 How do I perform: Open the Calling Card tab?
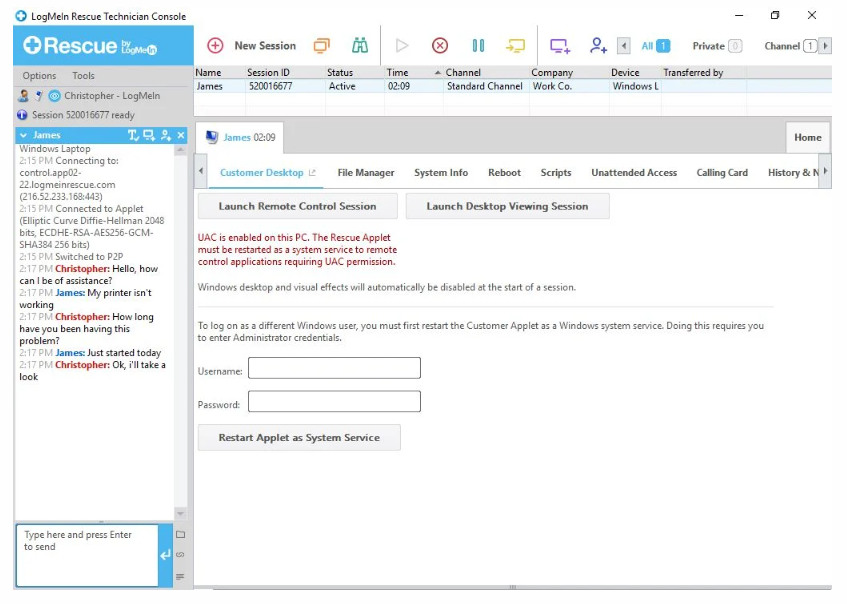[722, 173]
